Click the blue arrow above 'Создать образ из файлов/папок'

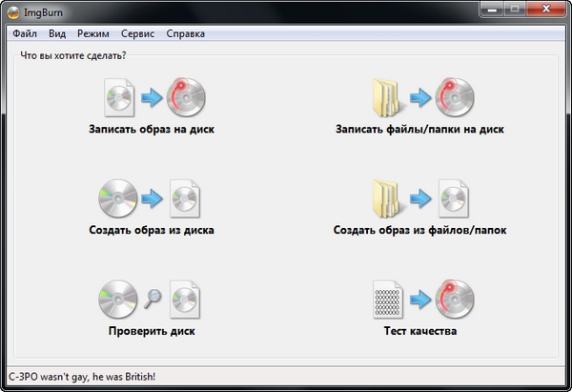420,198
